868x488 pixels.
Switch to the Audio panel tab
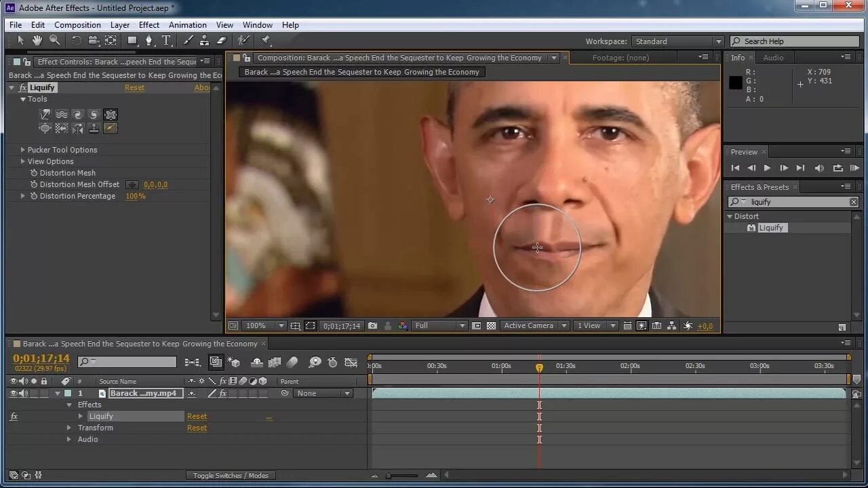(773, 58)
